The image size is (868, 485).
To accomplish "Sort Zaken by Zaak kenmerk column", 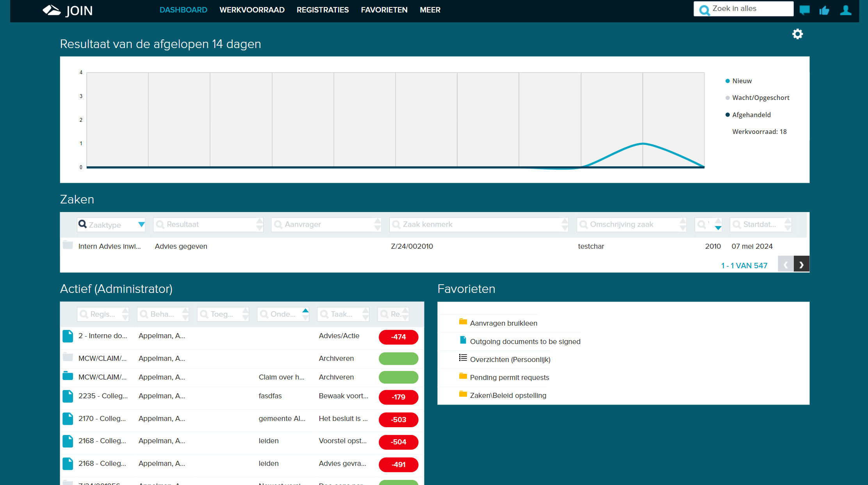I will click(x=565, y=225).
